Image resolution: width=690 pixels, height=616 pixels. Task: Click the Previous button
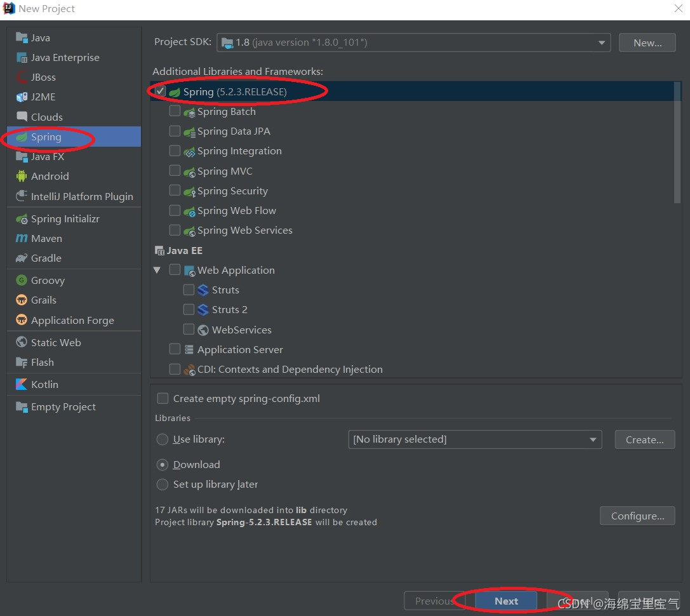coord(434,601)
